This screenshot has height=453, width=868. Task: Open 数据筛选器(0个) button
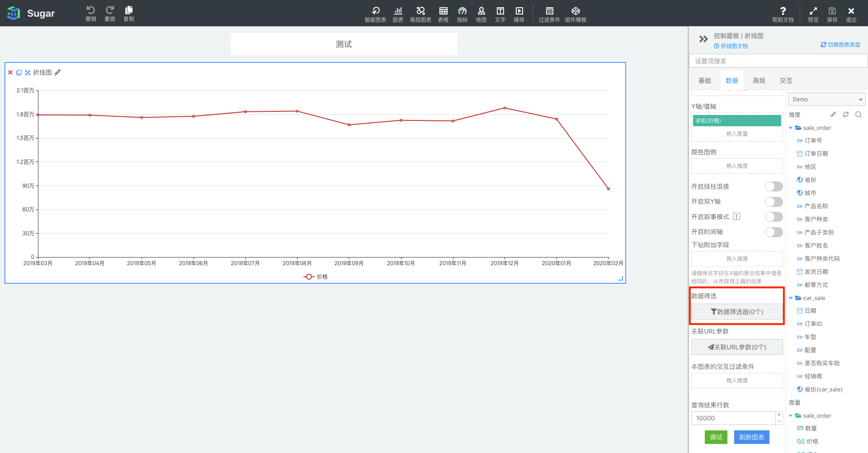[737, 312]
